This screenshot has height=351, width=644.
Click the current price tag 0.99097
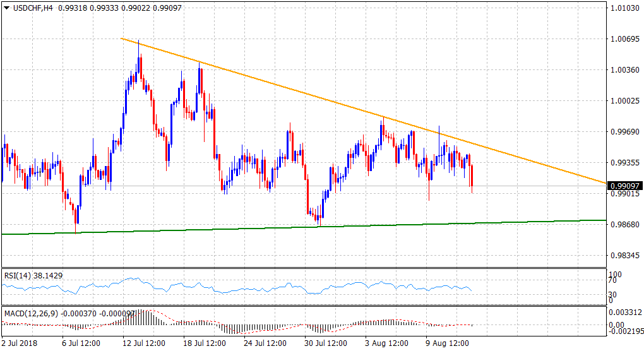tap(624, 186)
